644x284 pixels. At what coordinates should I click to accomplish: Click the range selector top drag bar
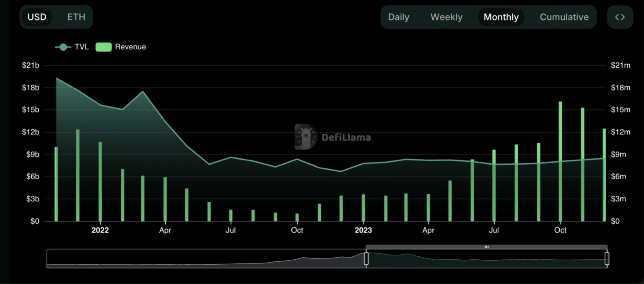click(x=486, y=247)
